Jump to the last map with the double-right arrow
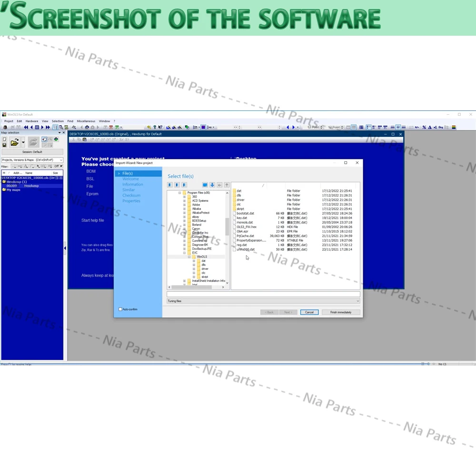The height and width of the screenshot is (476, 476). [x=48, y=127]
